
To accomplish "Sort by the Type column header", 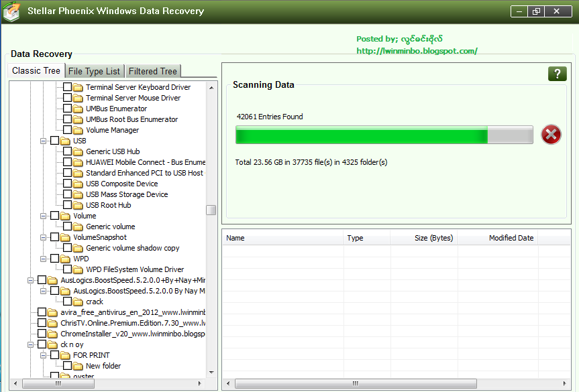I will [367, 238].
